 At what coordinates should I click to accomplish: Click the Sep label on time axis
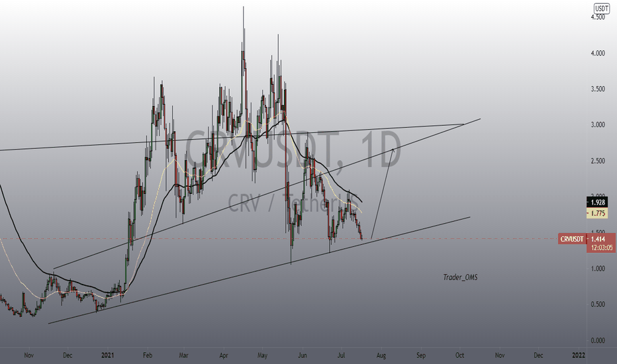tap(421, 355)
